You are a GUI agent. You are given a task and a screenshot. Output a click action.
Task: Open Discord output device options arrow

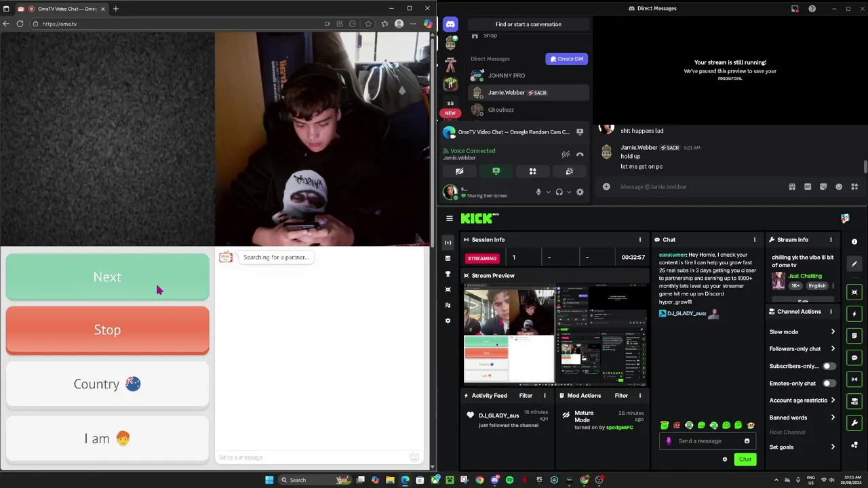click(x=569, y=192)
